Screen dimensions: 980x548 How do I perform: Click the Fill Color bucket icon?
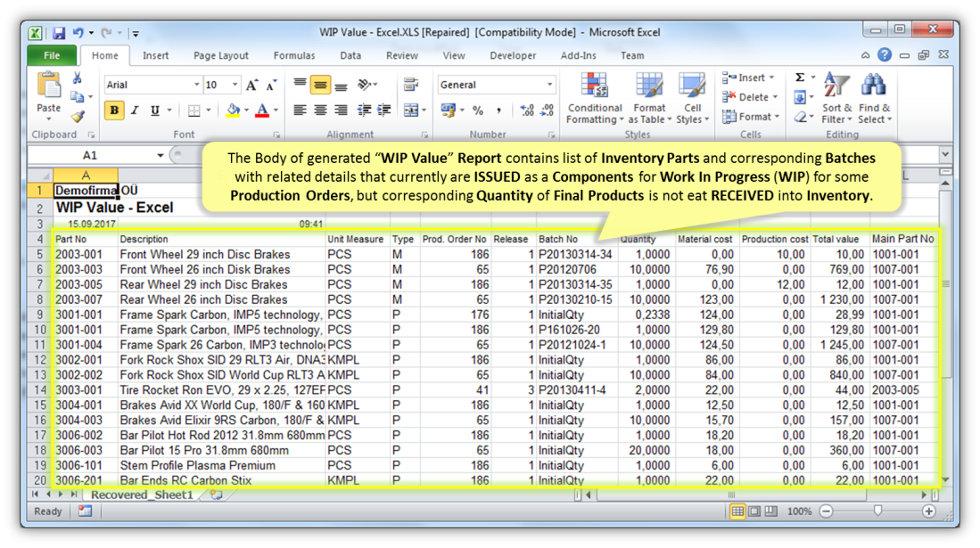233,110
